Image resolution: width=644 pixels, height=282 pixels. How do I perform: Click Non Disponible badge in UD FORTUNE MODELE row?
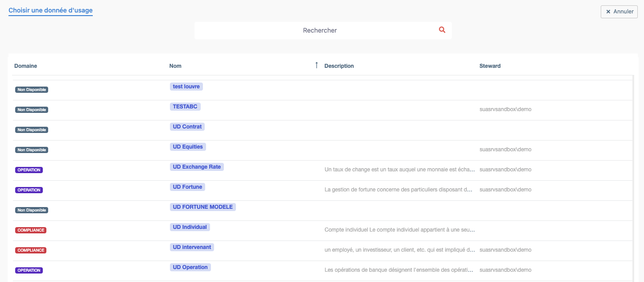pos(32,210)
